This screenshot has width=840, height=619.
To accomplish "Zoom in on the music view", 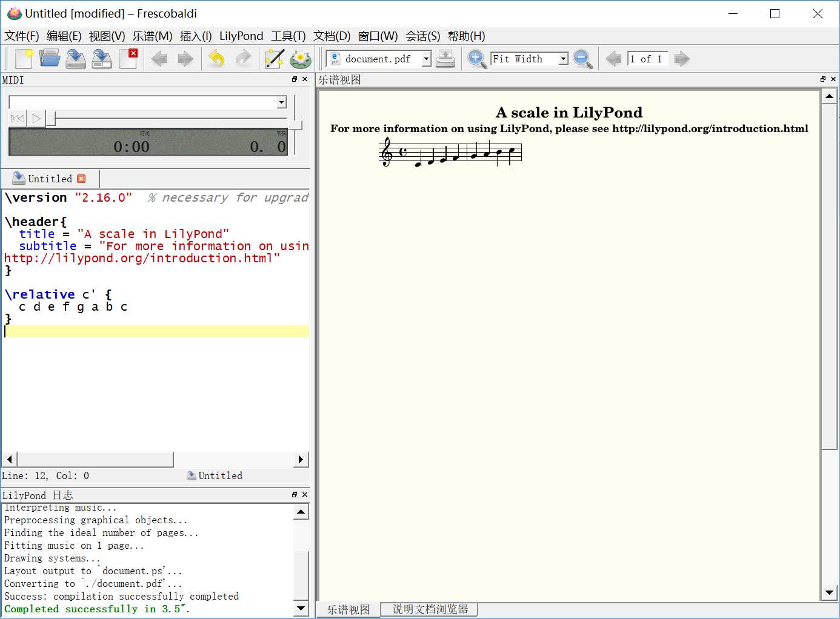I will point(477,59).
